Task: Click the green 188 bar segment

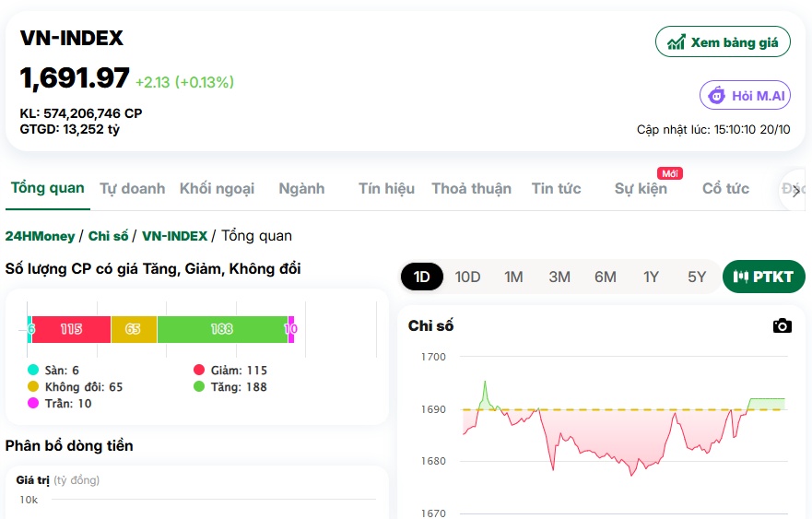Action: 222,329
